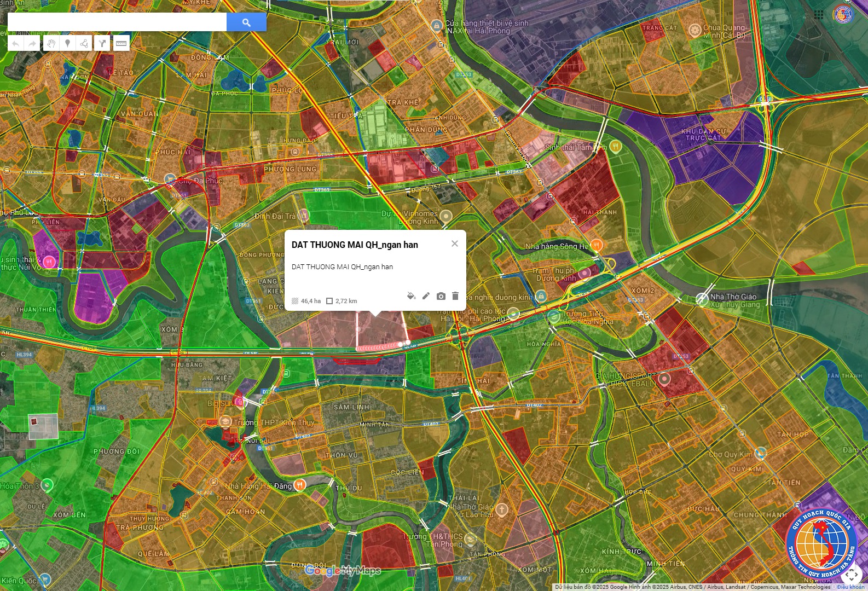Select the add marker pin tool
868x591 pixels.
pyautogui.click(x=67, y=44)
